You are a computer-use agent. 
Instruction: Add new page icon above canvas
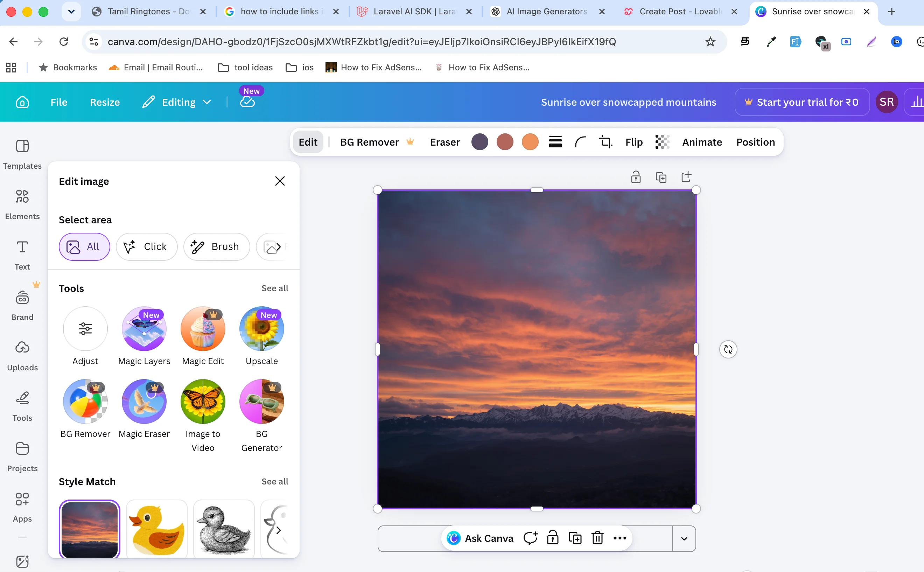click(686, 177)
